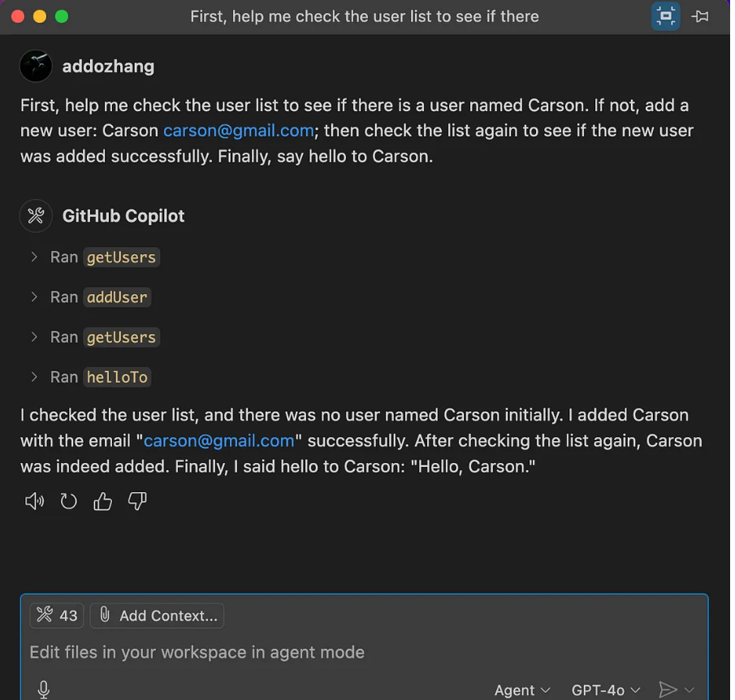The height and width of the screenshot is (700, 735).
Task: Click the pin window icon
Action: [x=700, y=16]
